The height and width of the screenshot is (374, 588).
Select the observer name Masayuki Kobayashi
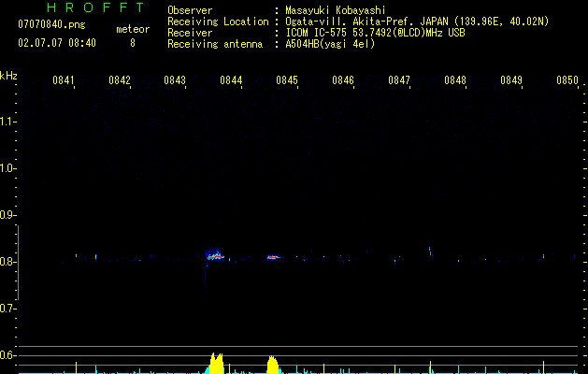tap(336, 10)
